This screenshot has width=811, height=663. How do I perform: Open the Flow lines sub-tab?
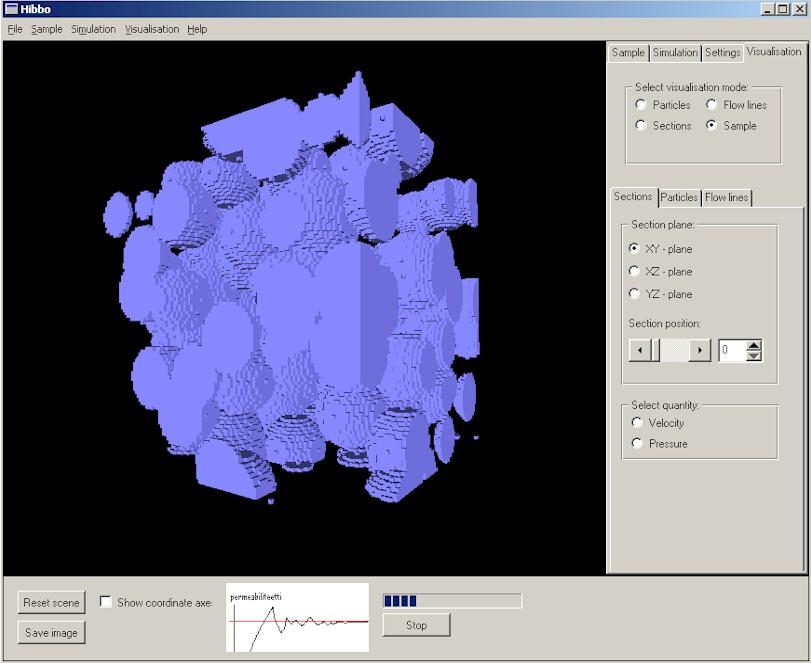(x=726, y=198)
